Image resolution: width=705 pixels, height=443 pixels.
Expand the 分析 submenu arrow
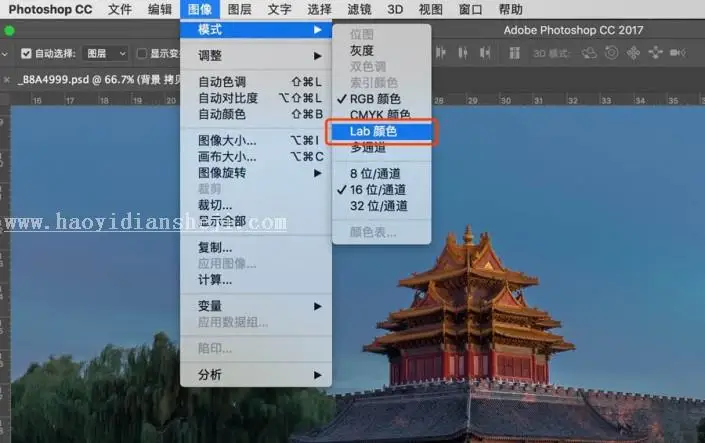point(317,375)
